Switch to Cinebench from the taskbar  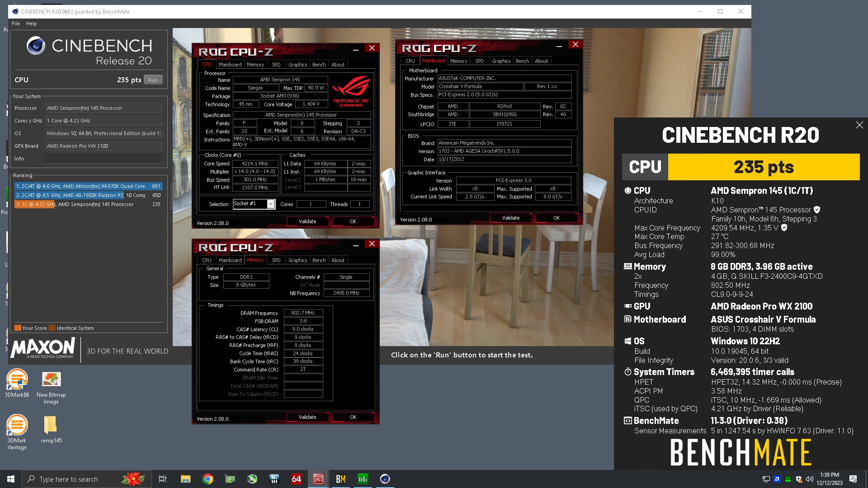point(385,479)
